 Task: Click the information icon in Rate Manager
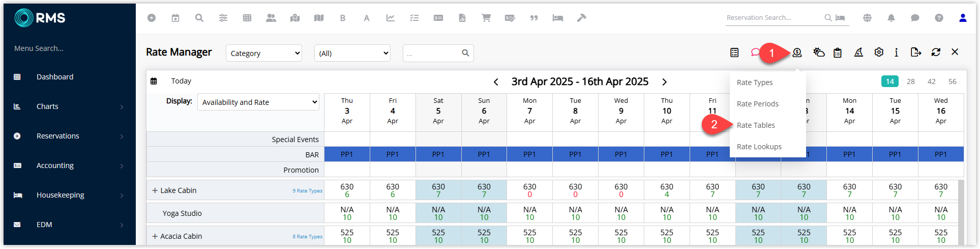coord(897,52)
